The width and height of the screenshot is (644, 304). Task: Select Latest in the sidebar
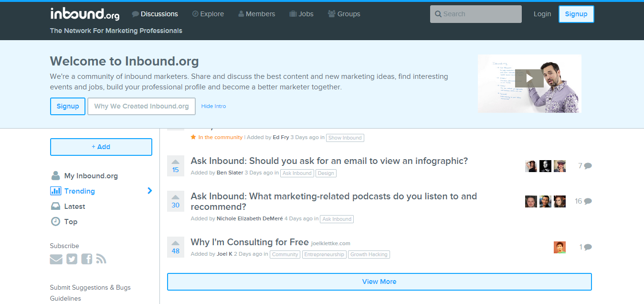[x=68, y=206]
